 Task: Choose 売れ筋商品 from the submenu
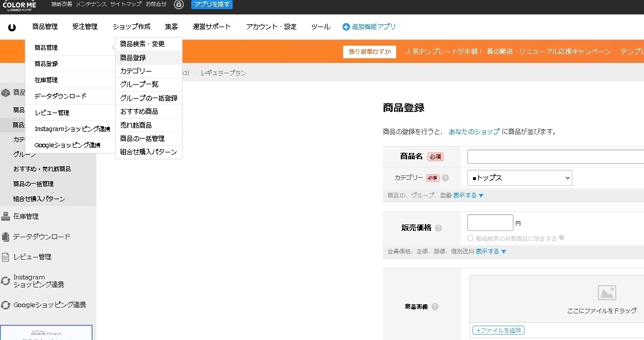pyautogui.click(x=148, y=125)
